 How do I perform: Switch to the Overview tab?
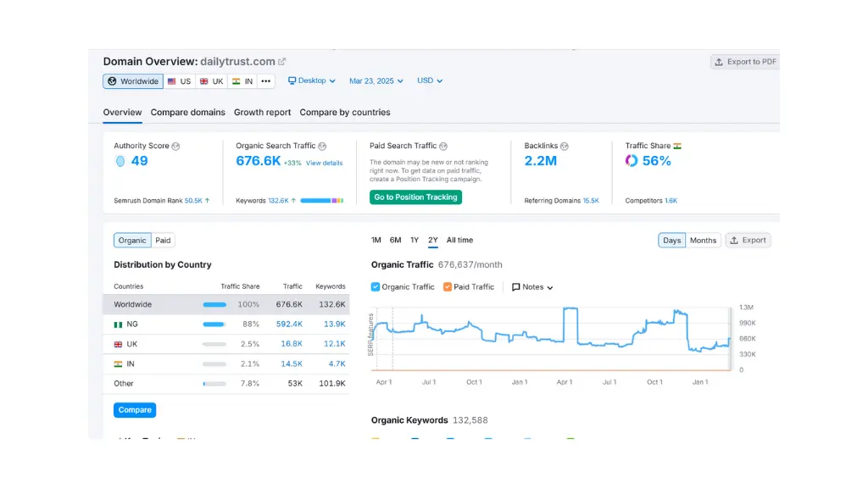coord(122,113)
